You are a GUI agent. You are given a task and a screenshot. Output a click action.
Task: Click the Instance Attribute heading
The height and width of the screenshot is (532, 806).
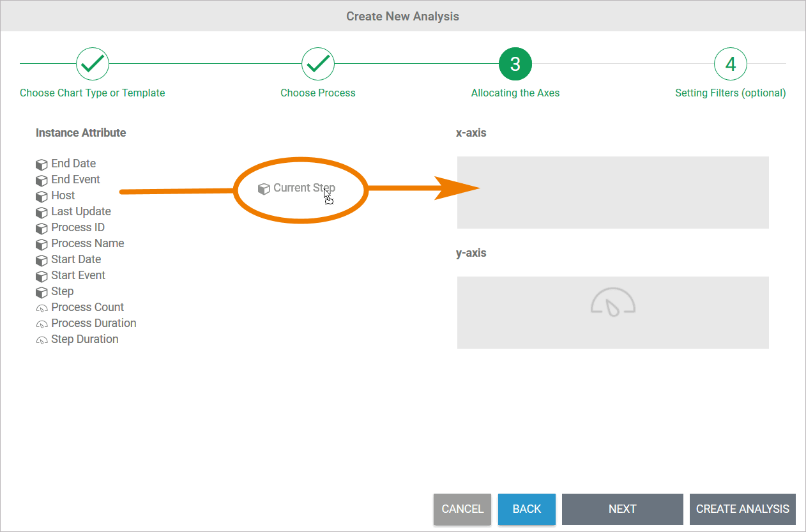click(x=81, y=133)
